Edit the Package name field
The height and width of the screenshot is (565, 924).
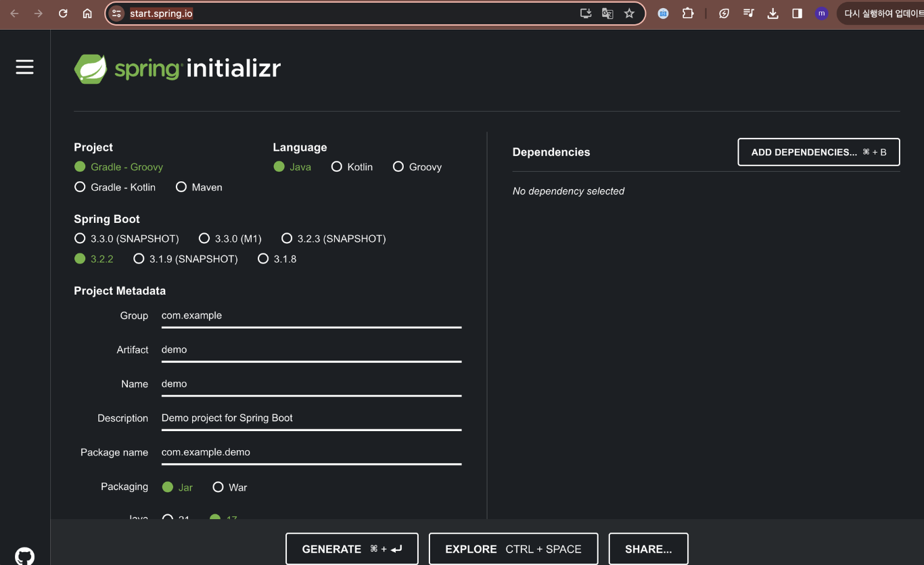[311, 452]
